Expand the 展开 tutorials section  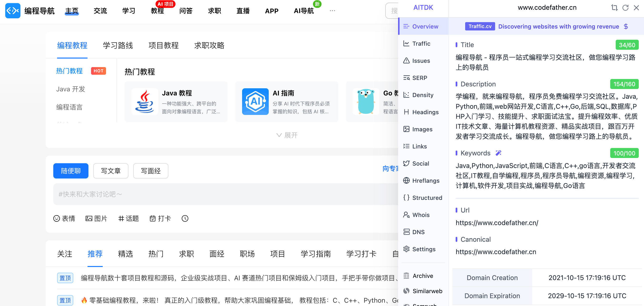tap(287, 135)
